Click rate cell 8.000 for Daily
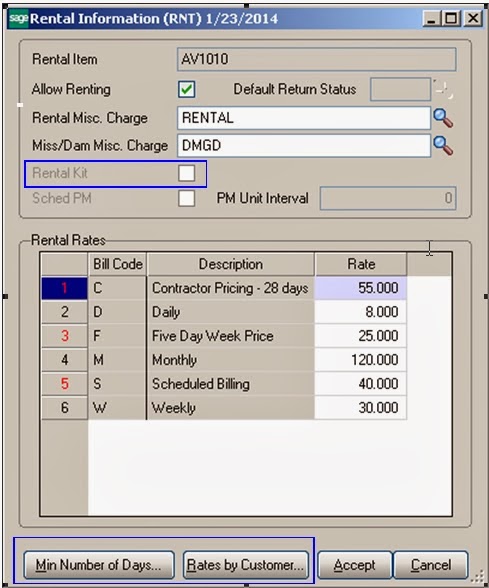Screen dimensions: 489x588 point(361,312)
